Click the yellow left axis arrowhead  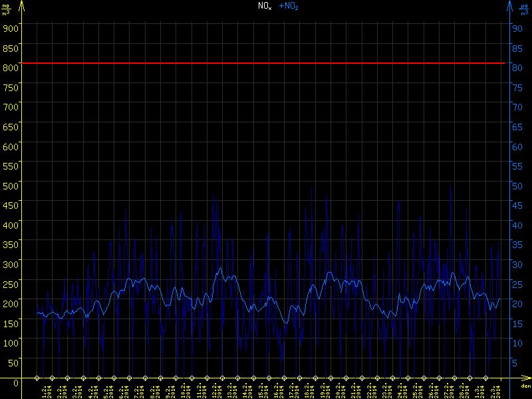tap(21, 5)
